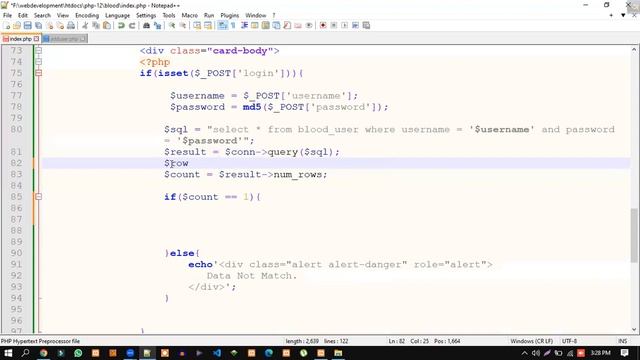Image resolution: width=640 pixels, height=360 pixels.
Task: Click the Paste clipboard icon
Action: [107, 26]
